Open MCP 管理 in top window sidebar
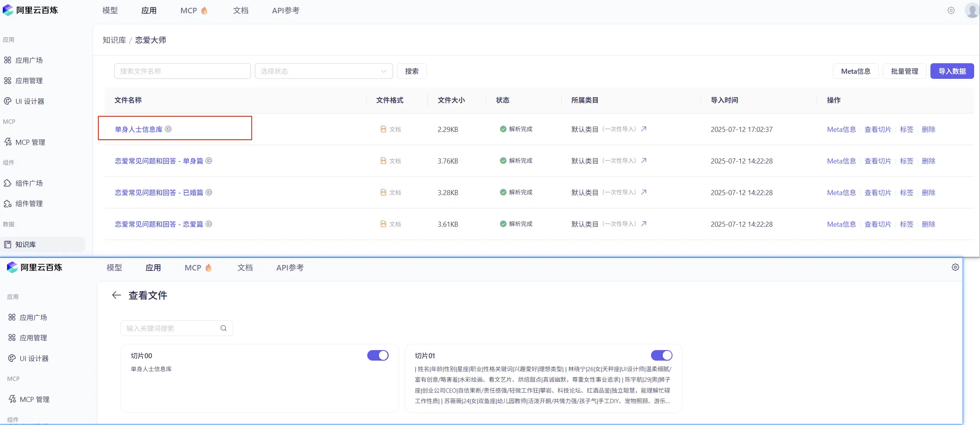980x425 pixels. (x=25, y=142)
